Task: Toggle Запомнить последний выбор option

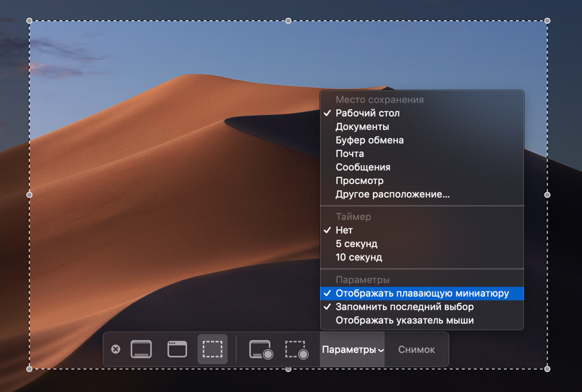Action: click(404, 307)
